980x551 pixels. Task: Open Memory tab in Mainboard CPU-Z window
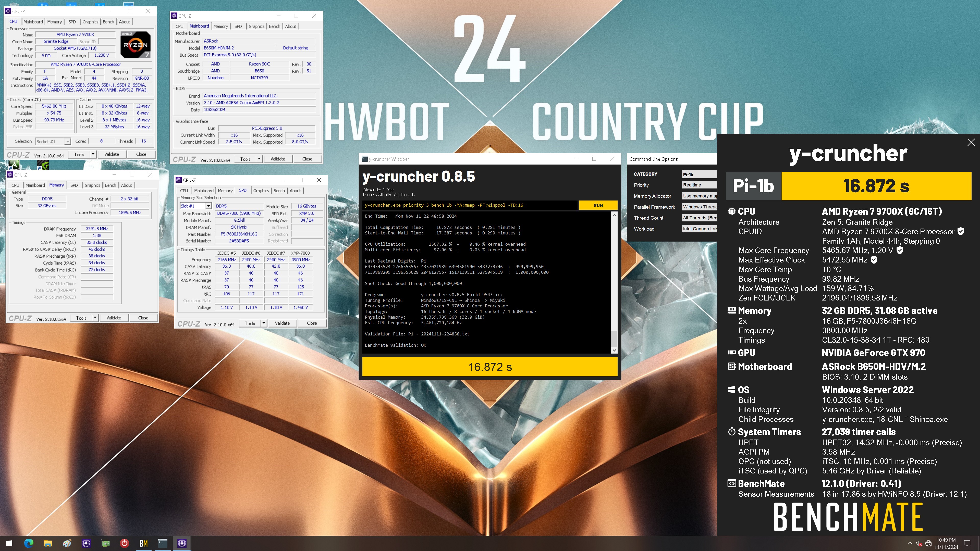[221, 26]
